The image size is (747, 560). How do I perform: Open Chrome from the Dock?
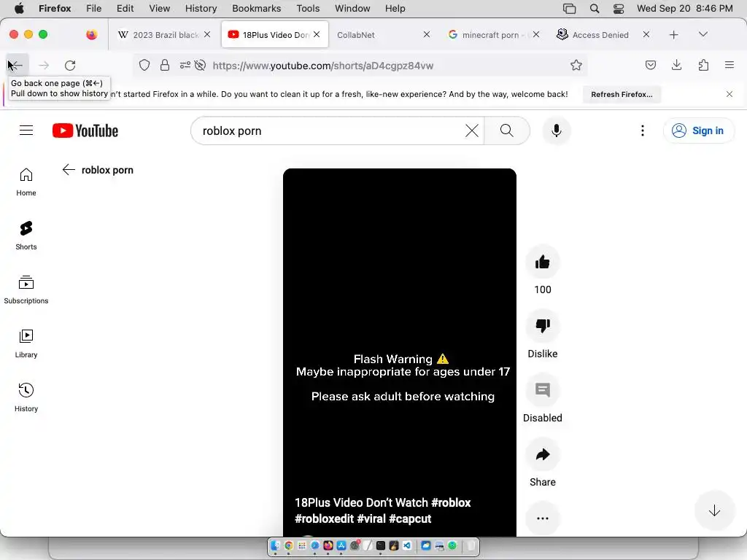point(288,545)
